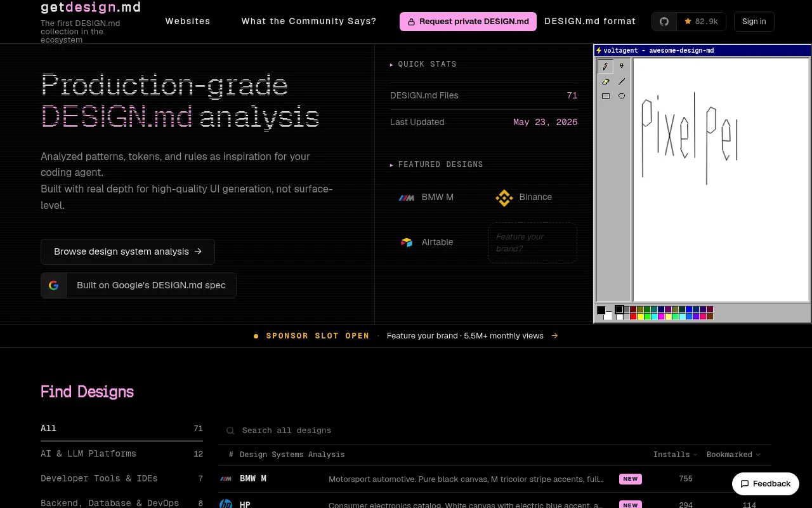
Task: Click Built on Google's DESIGN.md spec
Action: (138, 285)
